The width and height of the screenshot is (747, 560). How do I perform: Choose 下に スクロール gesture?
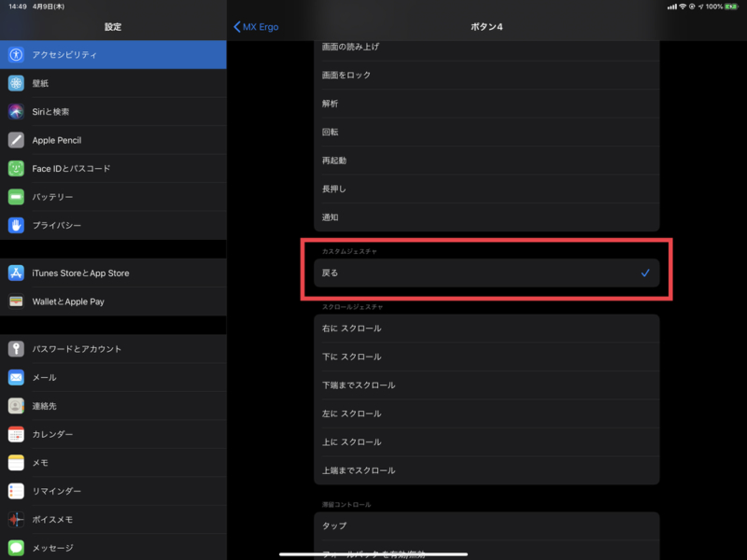click(486, 357)
